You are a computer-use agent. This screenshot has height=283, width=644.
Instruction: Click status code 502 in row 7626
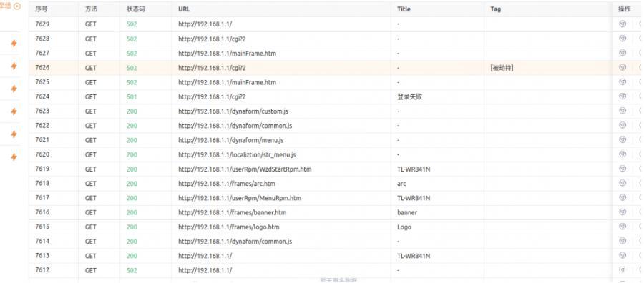point(132,68)
